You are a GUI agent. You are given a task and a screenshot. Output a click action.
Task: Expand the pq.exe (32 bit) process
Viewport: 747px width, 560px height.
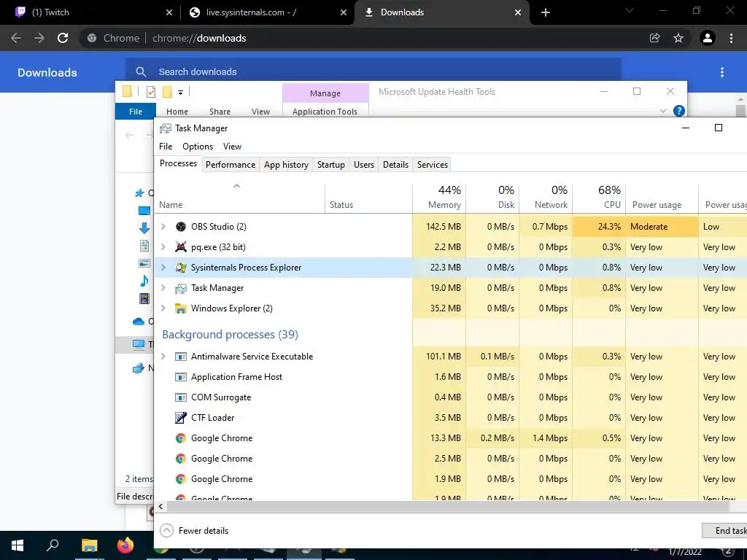pyautogui.click(x=163, y=247)
